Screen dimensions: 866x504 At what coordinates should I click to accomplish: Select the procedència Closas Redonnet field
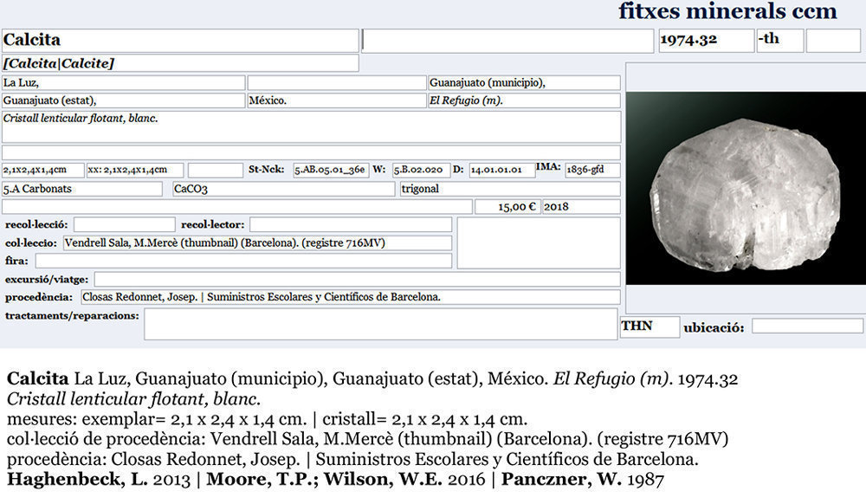350,297
